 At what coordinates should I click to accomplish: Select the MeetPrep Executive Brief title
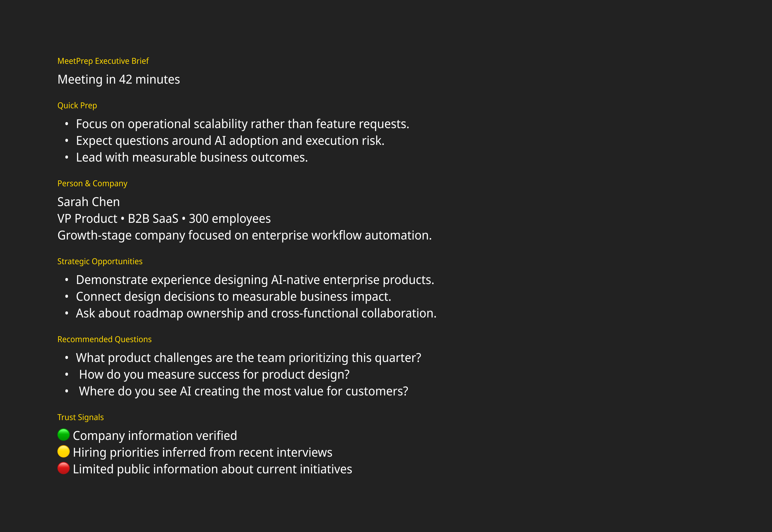click(x=103, y=61)
